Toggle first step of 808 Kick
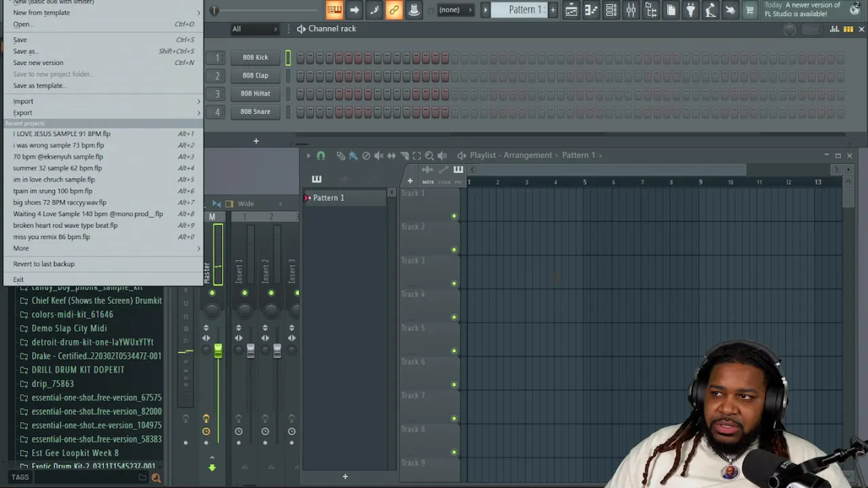Image resolution: width=868 pixels, height=488 pixels. 300,58
